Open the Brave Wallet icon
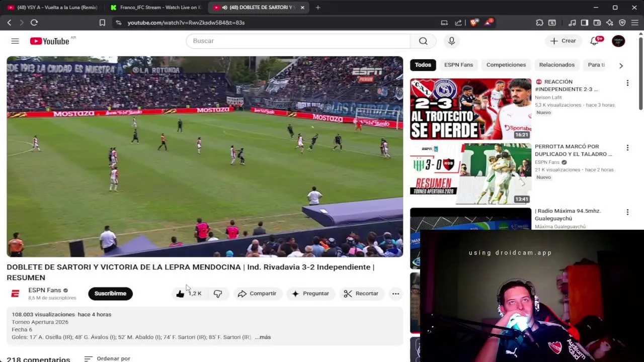The width and height of the screenshot is (644, 362). tap(597, 23)
